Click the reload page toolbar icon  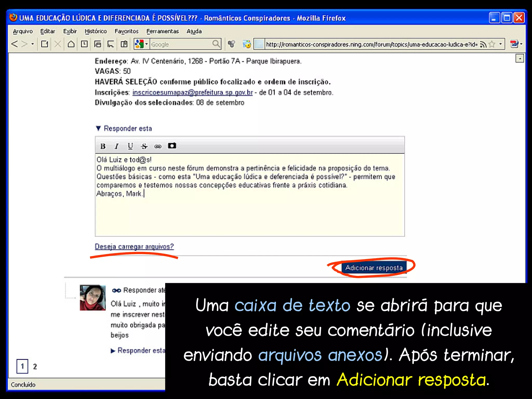[x=45, y=44]
